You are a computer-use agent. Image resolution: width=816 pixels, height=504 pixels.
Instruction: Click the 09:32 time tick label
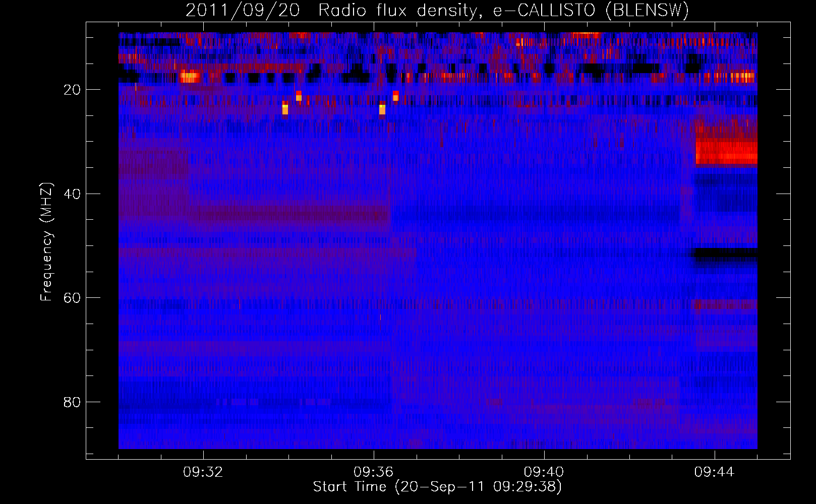203,472
